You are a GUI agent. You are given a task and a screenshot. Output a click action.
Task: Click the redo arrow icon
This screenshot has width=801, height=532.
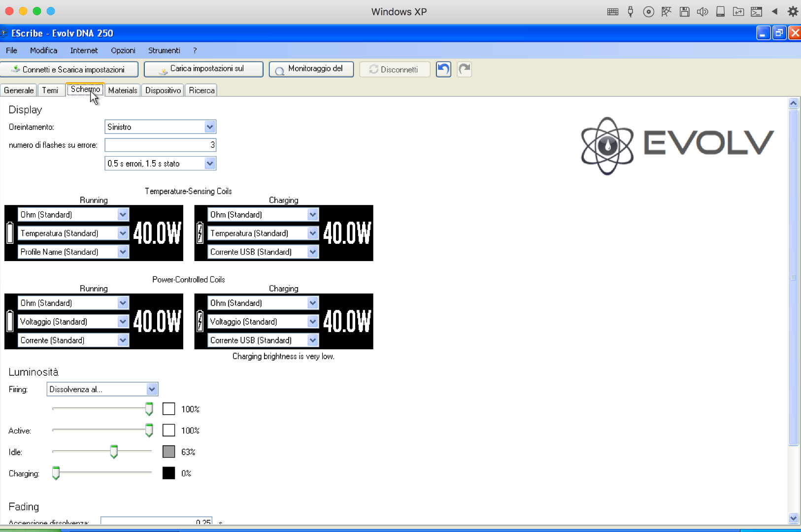coord(464,69)
